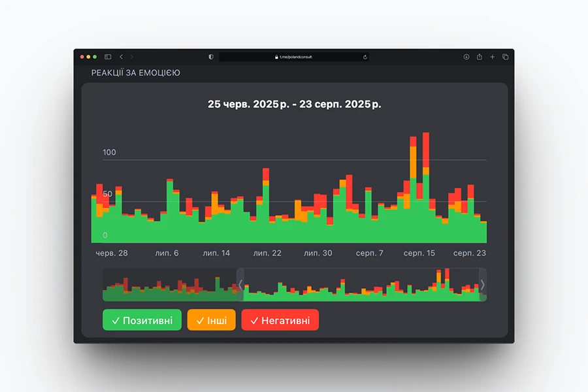Image resolution: width=588 pixels, height=392 pixels.
Task: Toggle the orange Інші filter
Action: (211, 320)
